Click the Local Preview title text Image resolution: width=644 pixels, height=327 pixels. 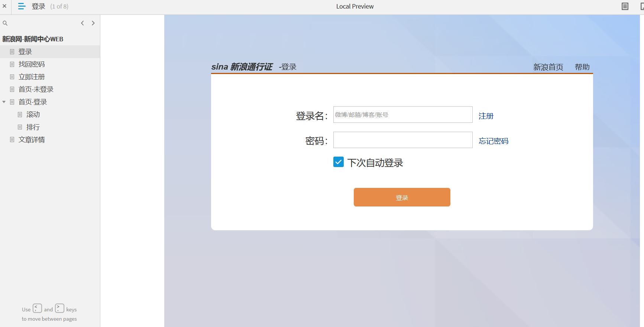coord(355,6)
